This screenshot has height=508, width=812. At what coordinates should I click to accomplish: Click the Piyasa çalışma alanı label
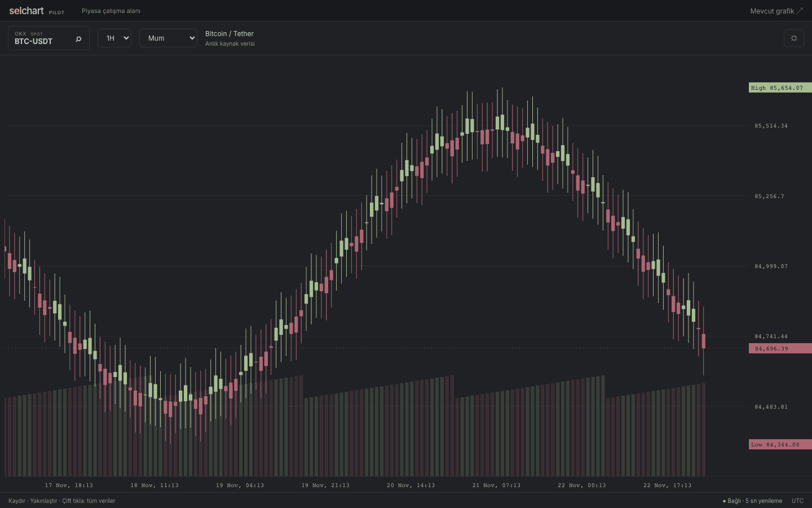click(x=111, y=11)
